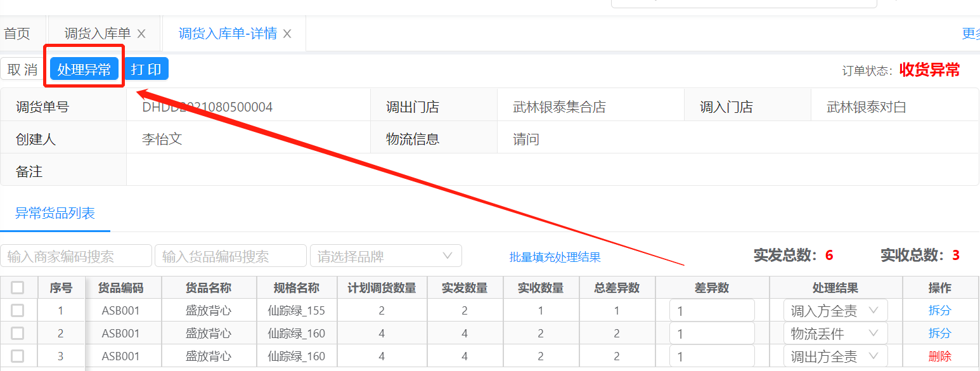Viewport: 980px width, 371px height.
Task: Open the 调货入库单 tab
Action: [98, 34]
